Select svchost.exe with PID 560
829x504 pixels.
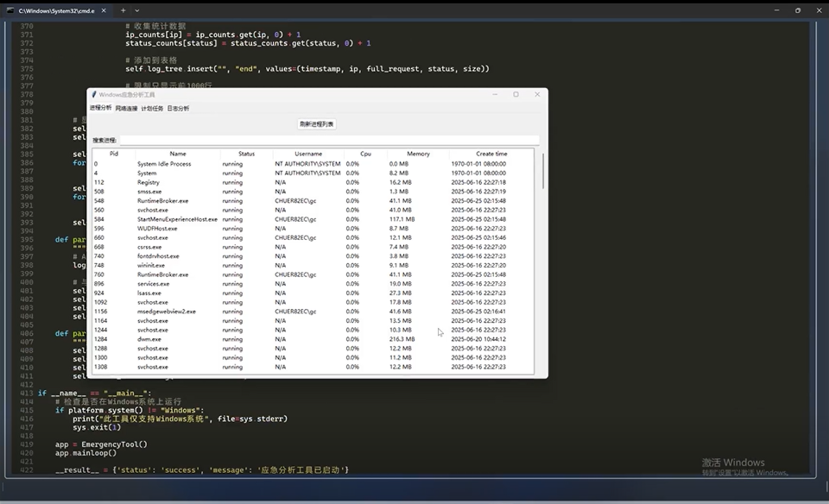[313, 211]
